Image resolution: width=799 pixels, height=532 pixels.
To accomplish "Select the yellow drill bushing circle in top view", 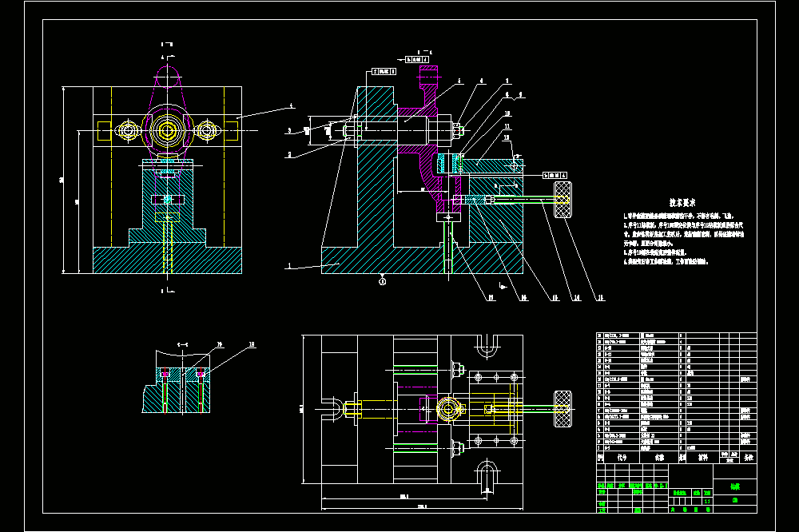I will pos(449,409).
